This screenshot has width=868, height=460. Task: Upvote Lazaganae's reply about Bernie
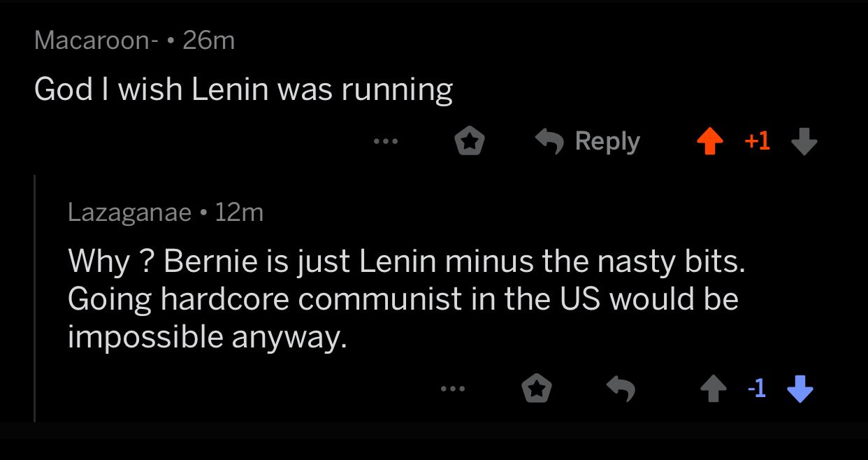pyautogui.click(x=714, y=389)
